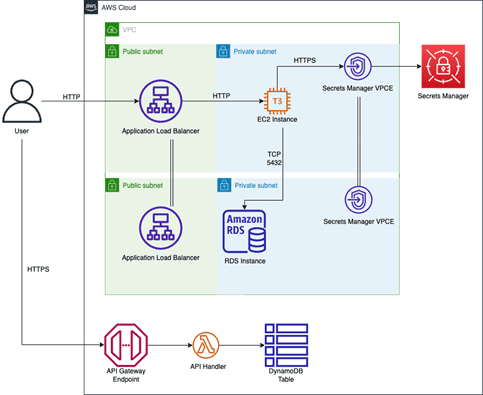Select the VPC cloud icon

[x=112, y=30]
